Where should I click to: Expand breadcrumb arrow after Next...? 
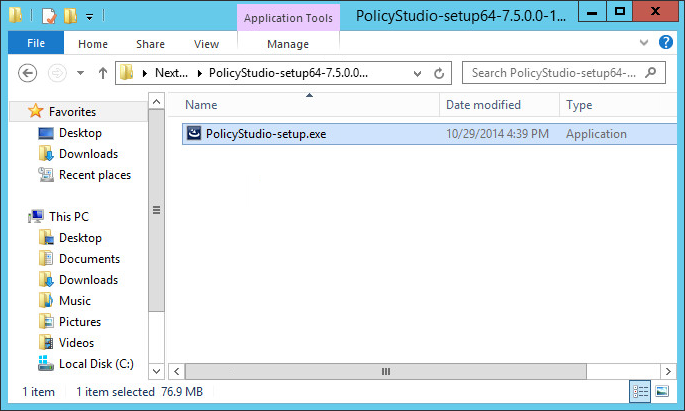click(x=200, y=73)
